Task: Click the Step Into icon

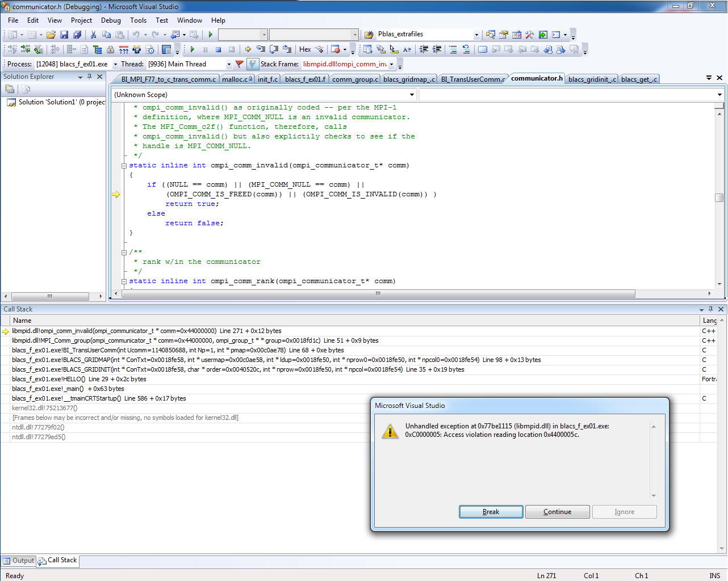Action: [261, 49]
